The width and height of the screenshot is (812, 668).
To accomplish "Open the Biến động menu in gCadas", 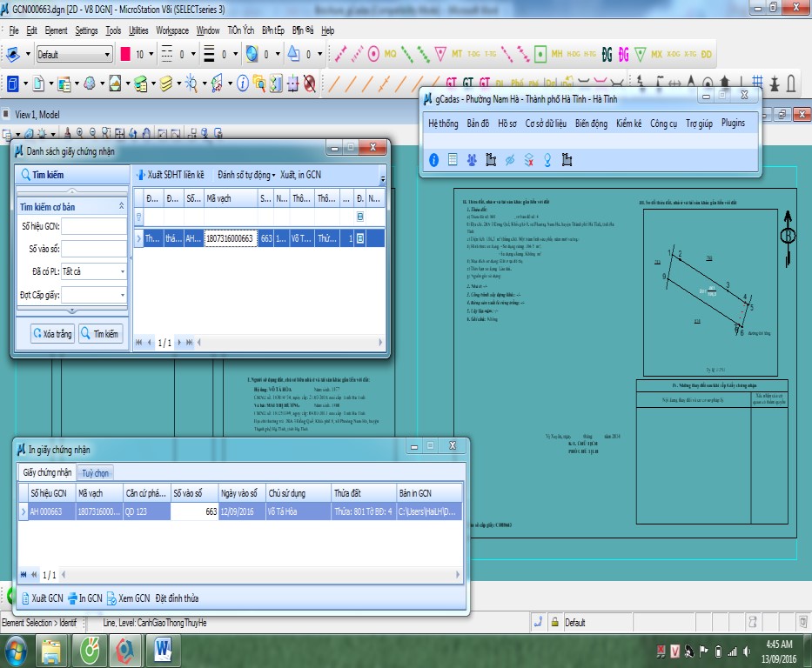I will (591, 124).
